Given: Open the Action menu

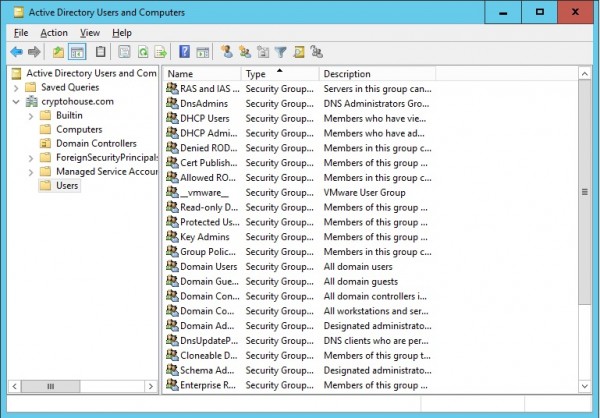Looking at the screenshot, I should pos(54,33).
